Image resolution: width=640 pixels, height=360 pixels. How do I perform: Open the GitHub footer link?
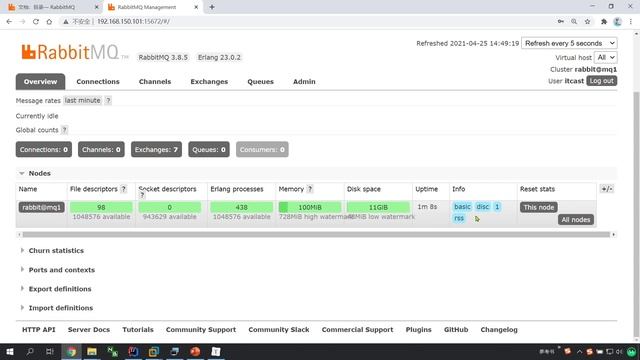[456, 330]
